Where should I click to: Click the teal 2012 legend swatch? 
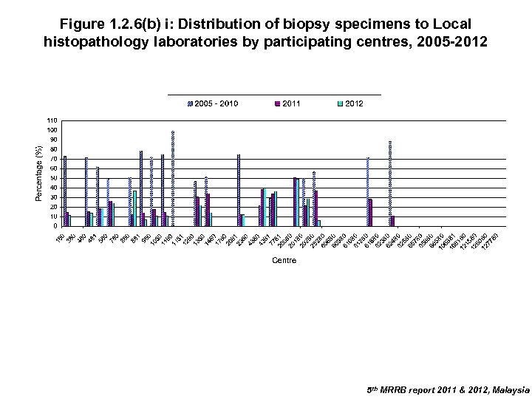(x=341, y=104)
